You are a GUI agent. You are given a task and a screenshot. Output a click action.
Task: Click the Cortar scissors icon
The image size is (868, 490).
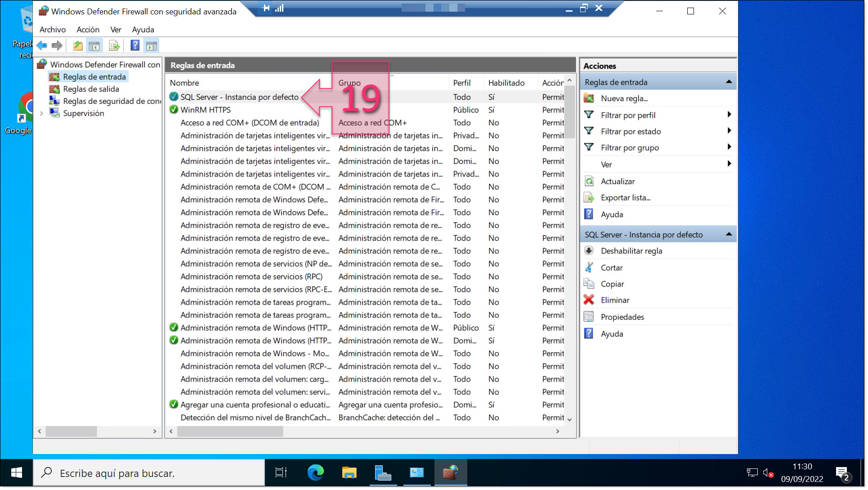click(589, 267)
